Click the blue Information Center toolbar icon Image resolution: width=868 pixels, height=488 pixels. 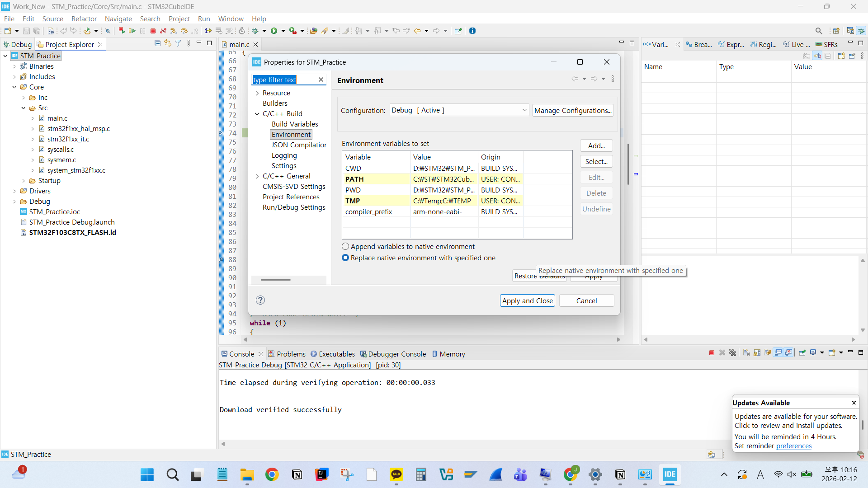[472, 31]
